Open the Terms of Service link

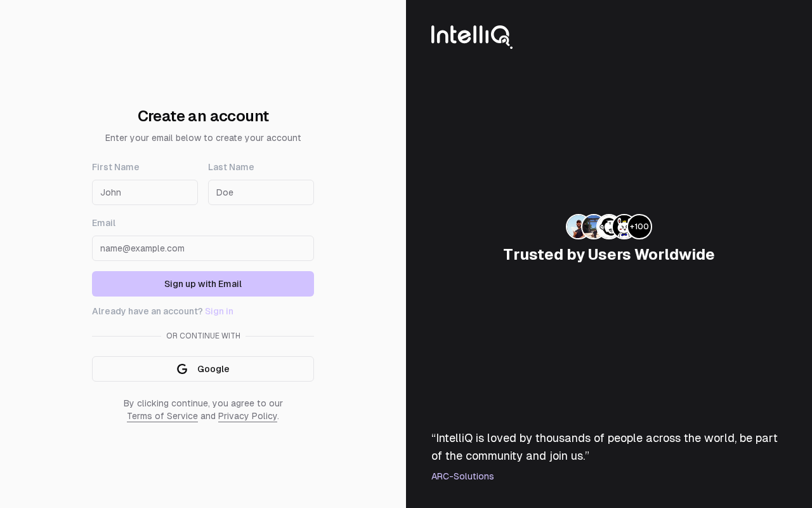coord(162,416)
